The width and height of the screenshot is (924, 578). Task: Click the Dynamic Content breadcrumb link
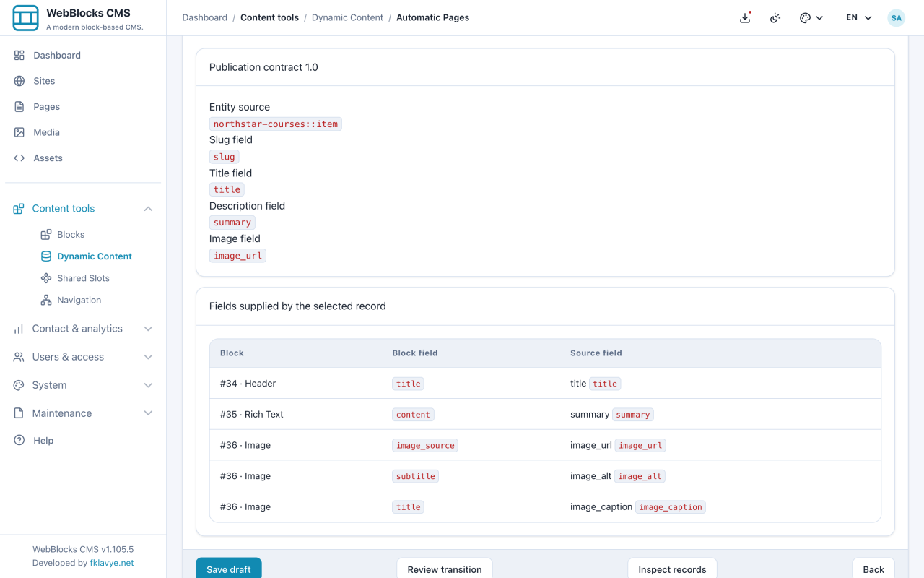347,17
